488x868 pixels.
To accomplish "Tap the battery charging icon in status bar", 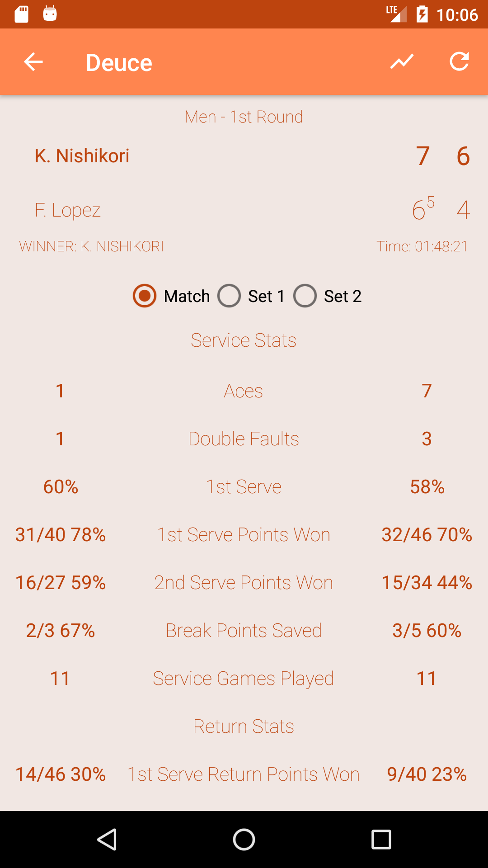I will [422, 14].
